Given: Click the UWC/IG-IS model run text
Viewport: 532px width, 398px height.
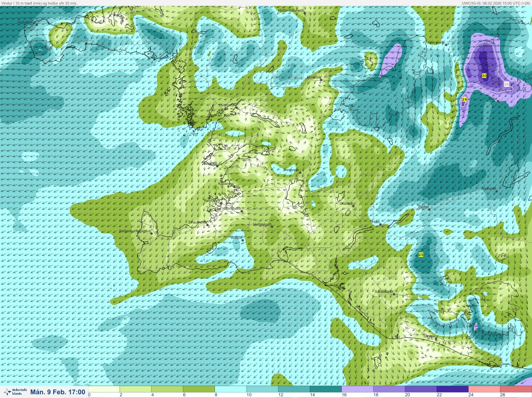Looking at the screenshot, I should 495,3.
